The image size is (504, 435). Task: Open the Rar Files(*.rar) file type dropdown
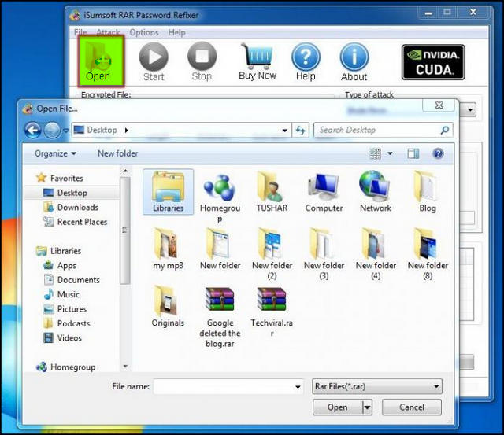[x=377, y=386]
